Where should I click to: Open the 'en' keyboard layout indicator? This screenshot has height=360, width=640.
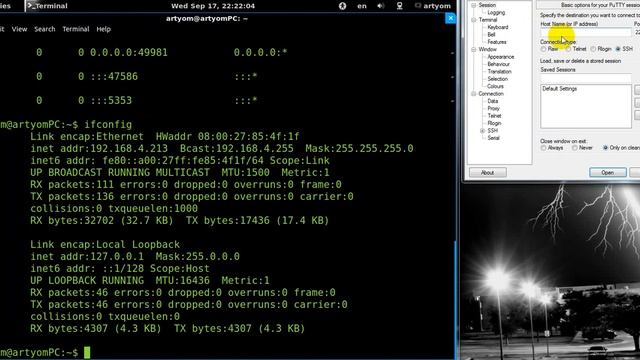(x=362, y=6)
